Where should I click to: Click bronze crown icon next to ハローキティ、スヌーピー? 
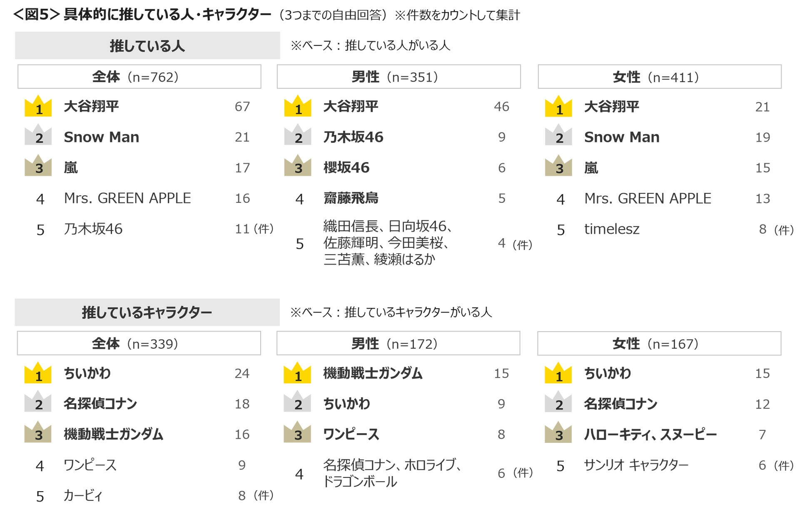pyautogui.click(x=558, y=433)
